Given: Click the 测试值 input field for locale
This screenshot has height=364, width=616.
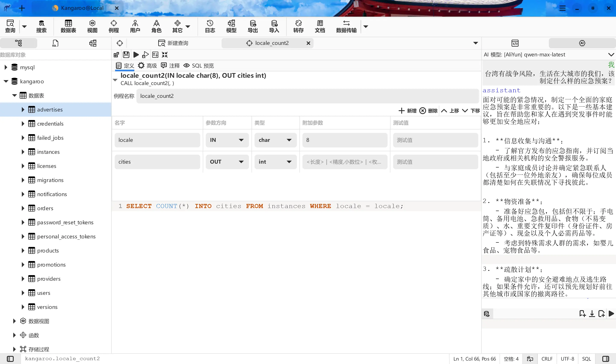Looking at the screenshot, I should [x=435, y=139].
